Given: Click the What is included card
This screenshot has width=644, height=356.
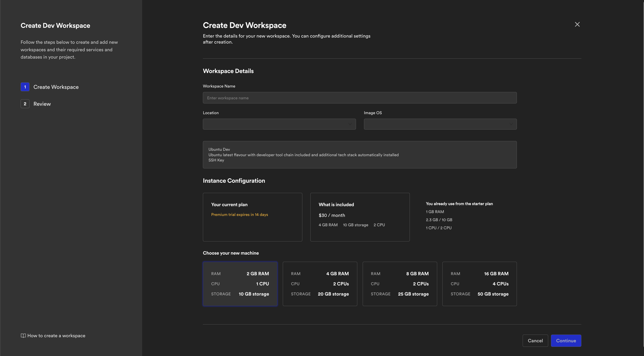Looking at the screenshot, I should pyautogui.click(x=360, y=217).
